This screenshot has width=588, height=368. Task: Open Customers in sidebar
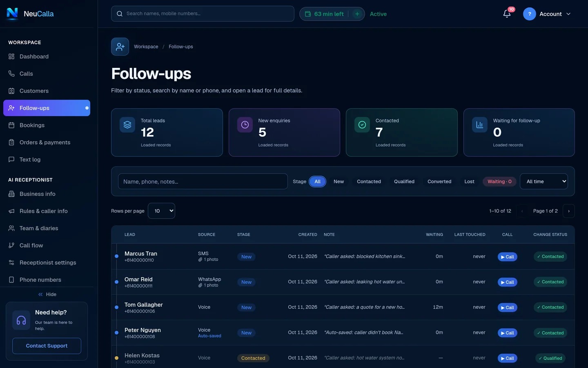tap(47, 91)
